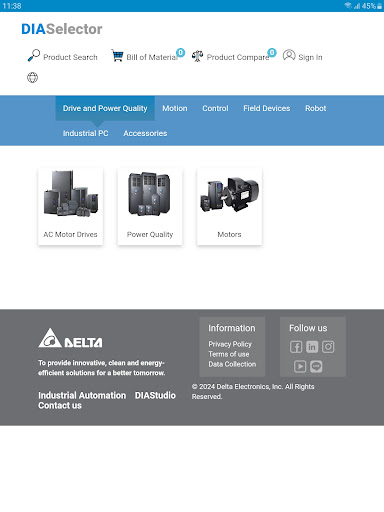Image resolution: width=384 pixels, height=512 pixels.
Task: Switch to the Industrial PC tab
Action: pyautogui.click(x=86, y=133)
